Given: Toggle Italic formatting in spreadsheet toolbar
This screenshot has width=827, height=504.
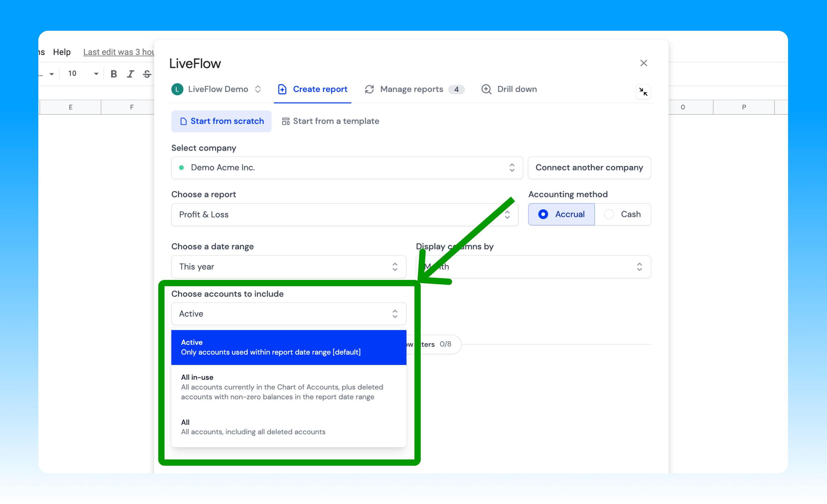Looking at the screenshot, I should 131,74.
